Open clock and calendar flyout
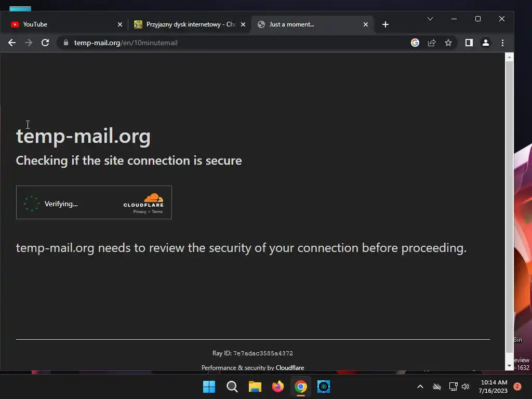Screen dimensions: 532x399 pos(494,387)
